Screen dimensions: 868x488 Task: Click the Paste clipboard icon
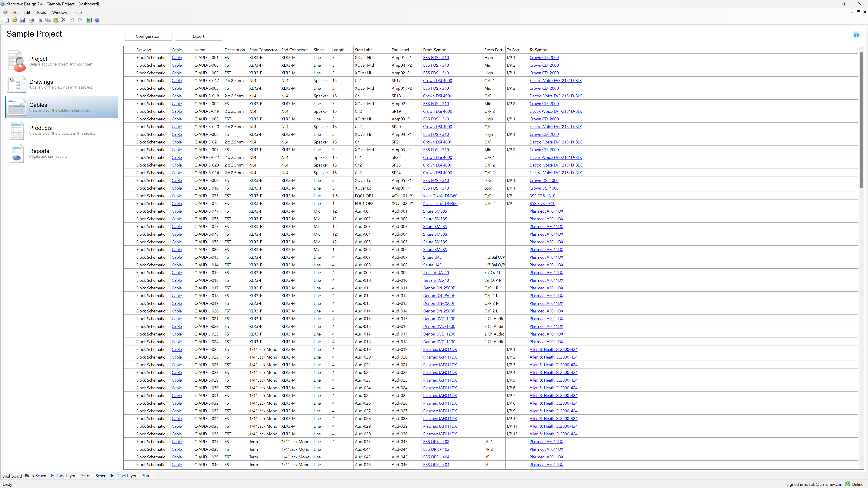[56, 20]
